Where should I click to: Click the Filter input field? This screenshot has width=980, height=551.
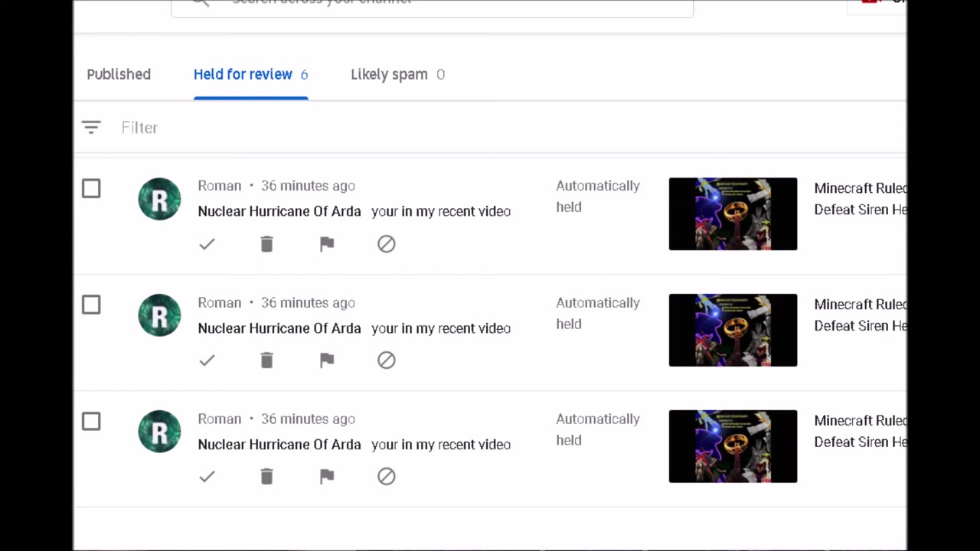point(490,128)
